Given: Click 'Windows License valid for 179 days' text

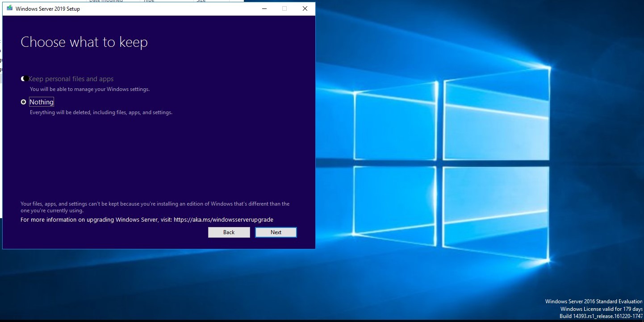Looking at the screenshot, I should 602,309.
